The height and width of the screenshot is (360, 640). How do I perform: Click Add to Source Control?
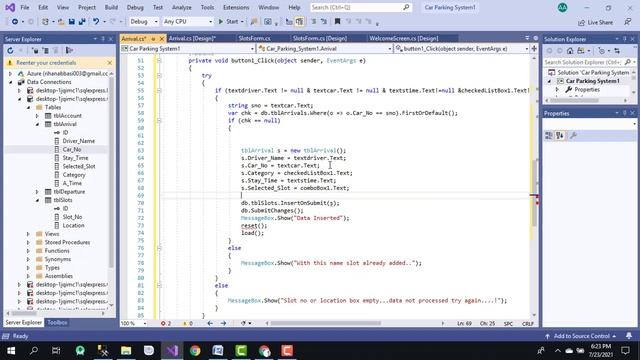(581, 336)
